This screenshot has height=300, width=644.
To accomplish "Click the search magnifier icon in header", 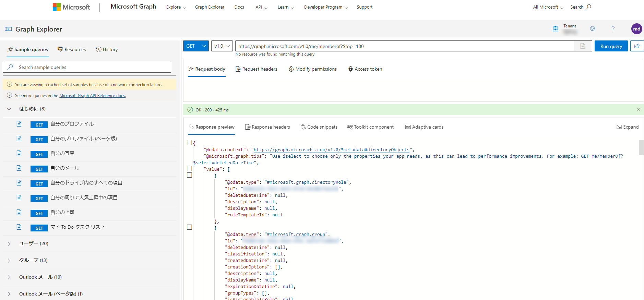I will [588, 7].
